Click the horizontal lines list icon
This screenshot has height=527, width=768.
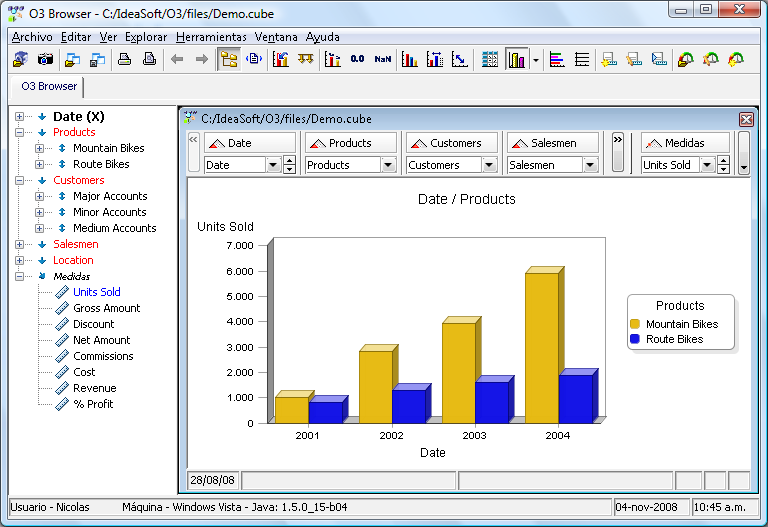click(x=582, y=59)
